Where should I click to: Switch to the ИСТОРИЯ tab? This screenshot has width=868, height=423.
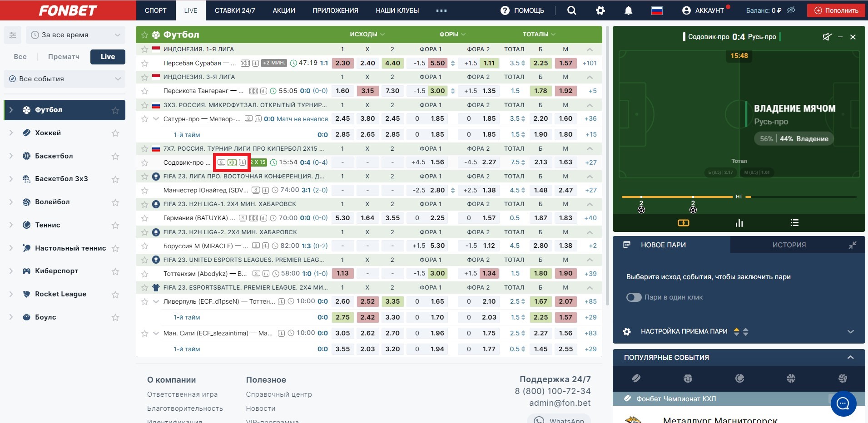click(789, 245)
